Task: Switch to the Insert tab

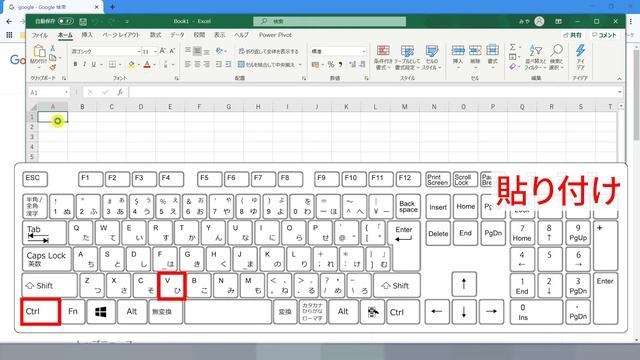Action: 87,35
